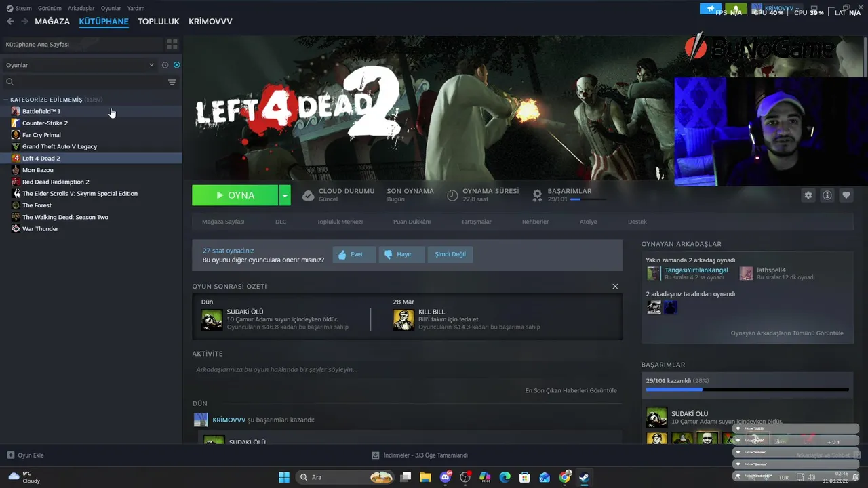
Task: Go forward with the right arrow
Action: (24, 22)
